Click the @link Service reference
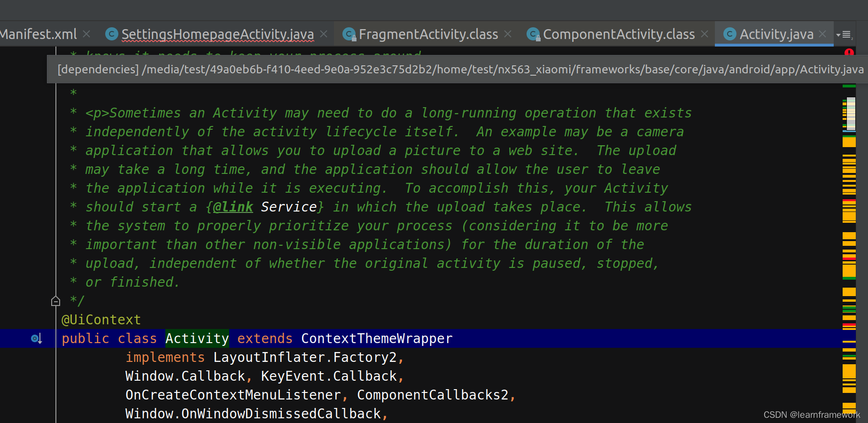Viewport: 868px width, 423px height. 265,207
